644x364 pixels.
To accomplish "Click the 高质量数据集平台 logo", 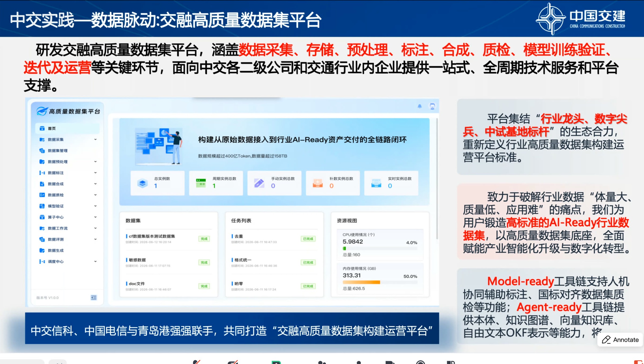I will [x=68, y=111].
